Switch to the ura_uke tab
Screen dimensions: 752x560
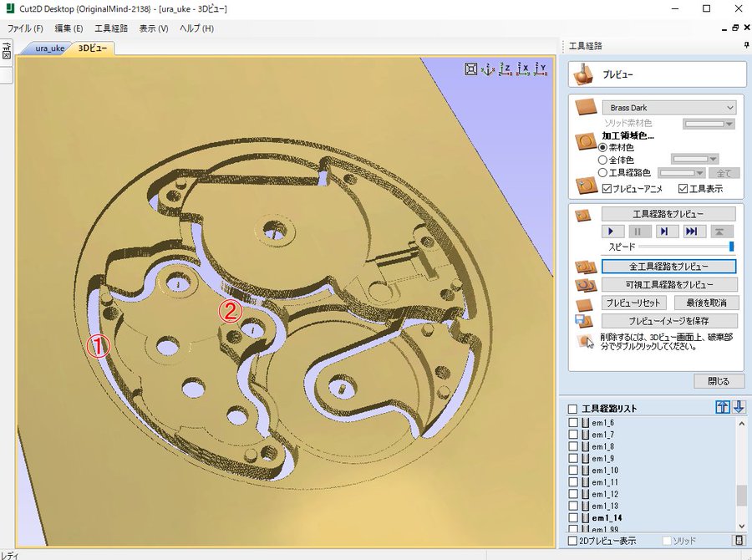pyautogui.click(x=49, y=48)
